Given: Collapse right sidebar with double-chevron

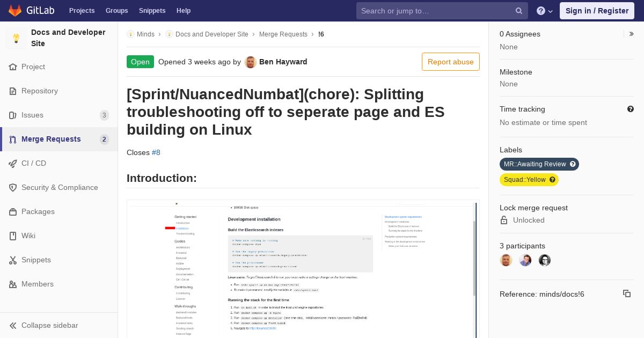Looking at the screenshot, I should 632,34.
